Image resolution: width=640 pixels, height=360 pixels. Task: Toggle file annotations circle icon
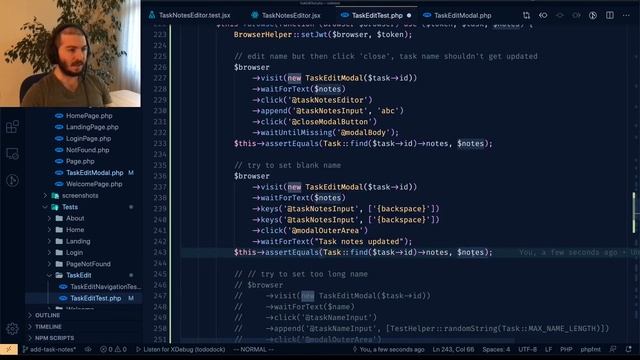point(593,16)
